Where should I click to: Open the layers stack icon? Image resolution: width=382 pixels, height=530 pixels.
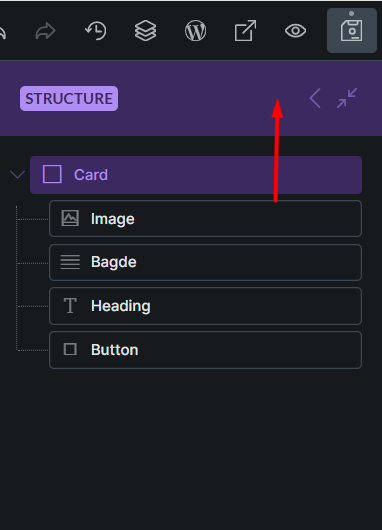click(145, 31)
